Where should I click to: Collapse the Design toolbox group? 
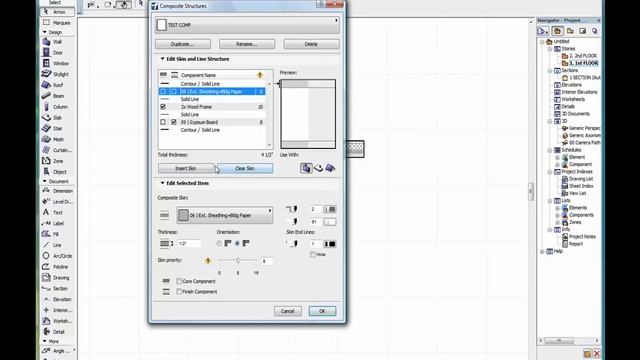coord(44,32)
